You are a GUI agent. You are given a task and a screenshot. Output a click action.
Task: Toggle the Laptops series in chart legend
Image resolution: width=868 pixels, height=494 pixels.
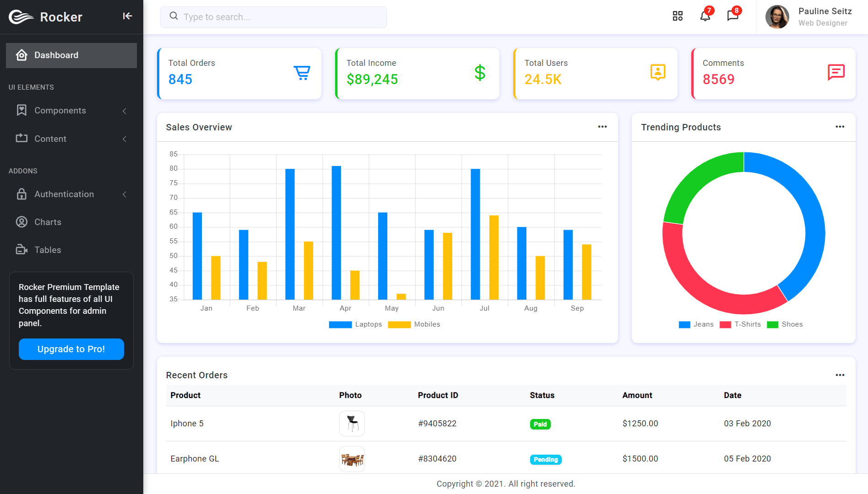[x=355, y=324]
